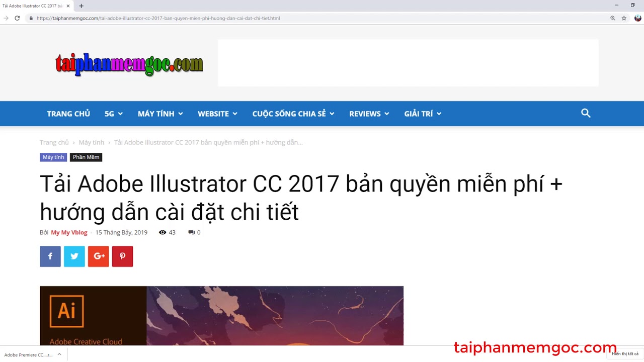Share the article on Facebook
Screen dimensions: 644x362
[x=50, y=256]
